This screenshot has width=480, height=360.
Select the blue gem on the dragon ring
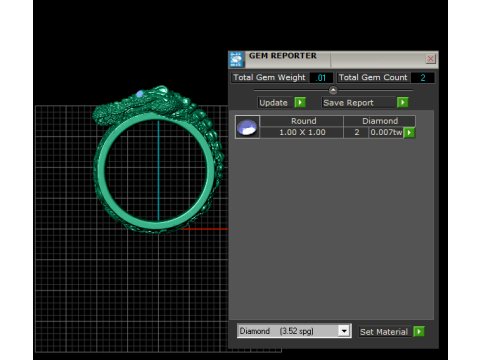(140, 94)
